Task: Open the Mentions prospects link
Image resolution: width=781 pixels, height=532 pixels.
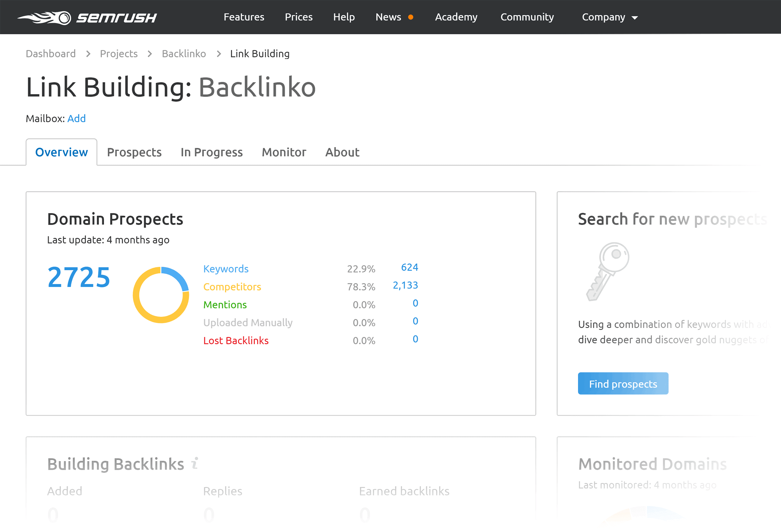Action: 225,305
